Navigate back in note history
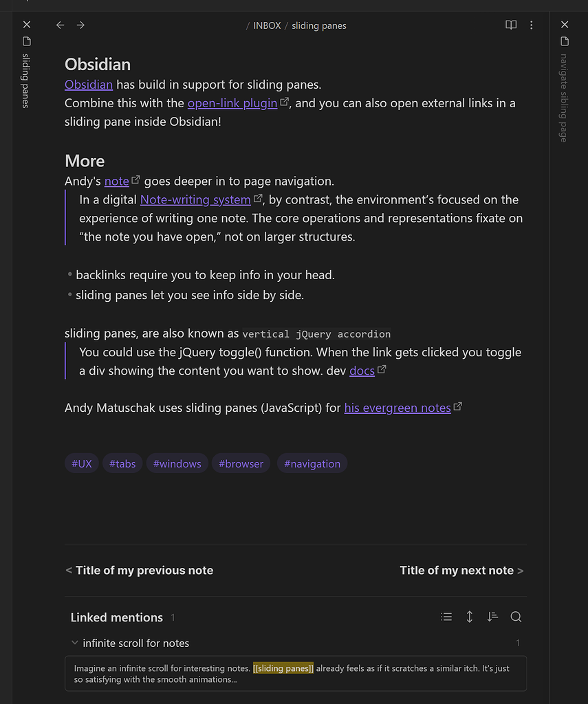 click(60, 25)
